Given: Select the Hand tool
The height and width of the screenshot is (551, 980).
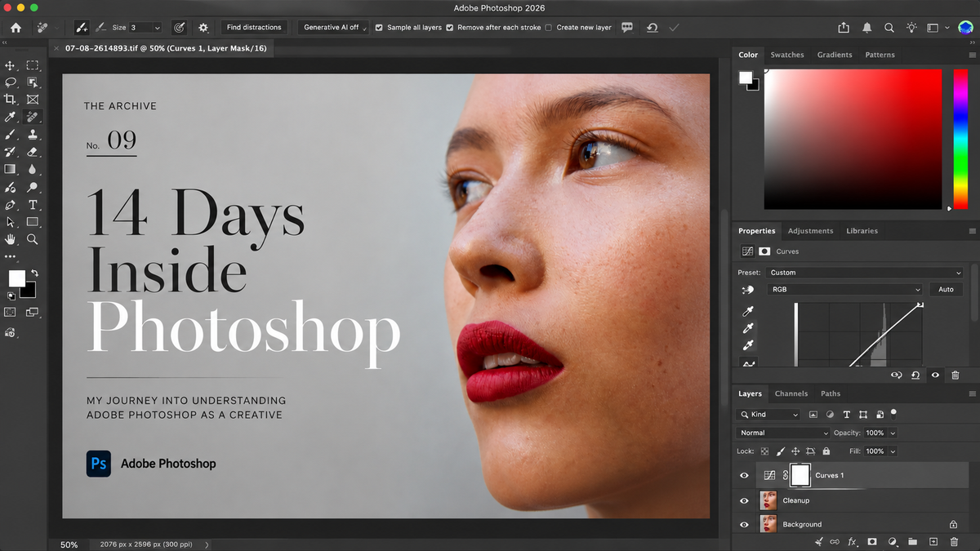Looking at the screenshot, I should click(11, 239).
